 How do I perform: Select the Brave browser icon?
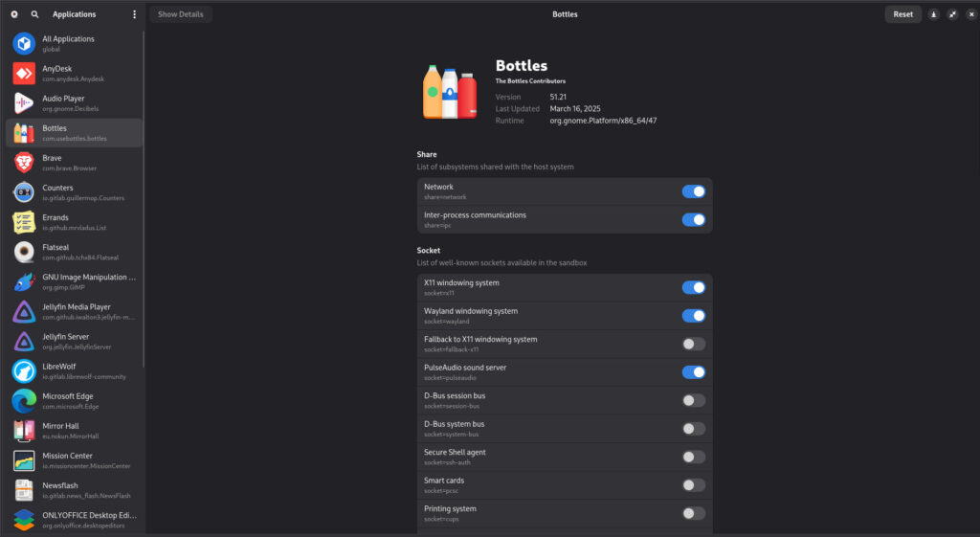tap(24, 163)
